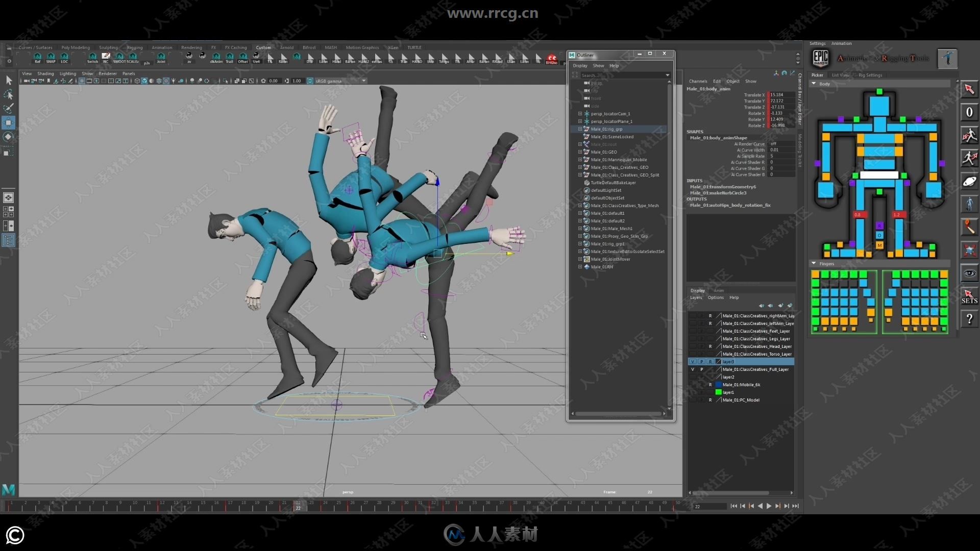Image resolution: width=980 pixels, height=551 pixels.
Task: Toggle visibility box for ClassCreatives_rightArm_Layer
Action: coord(693,316)
